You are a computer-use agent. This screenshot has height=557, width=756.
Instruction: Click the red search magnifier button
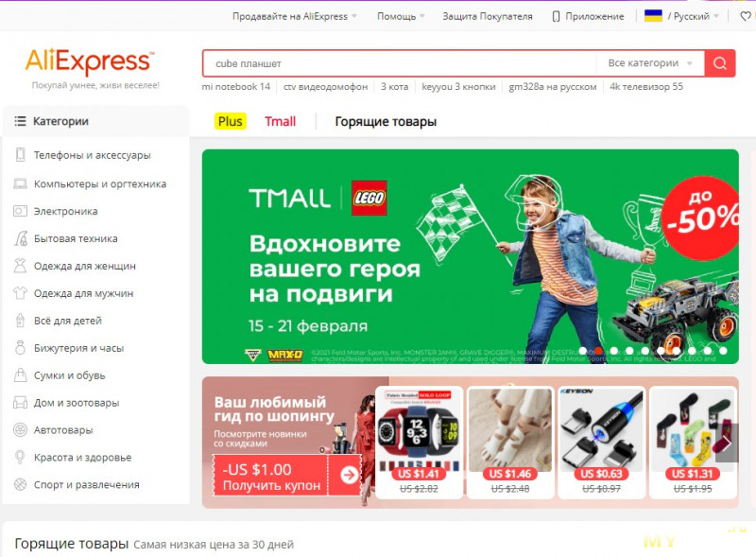720,63
